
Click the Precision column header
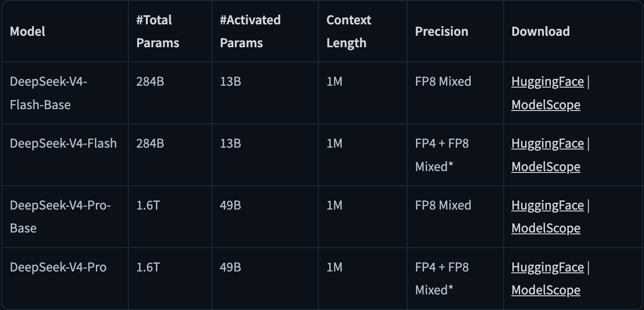click(442, 32)
